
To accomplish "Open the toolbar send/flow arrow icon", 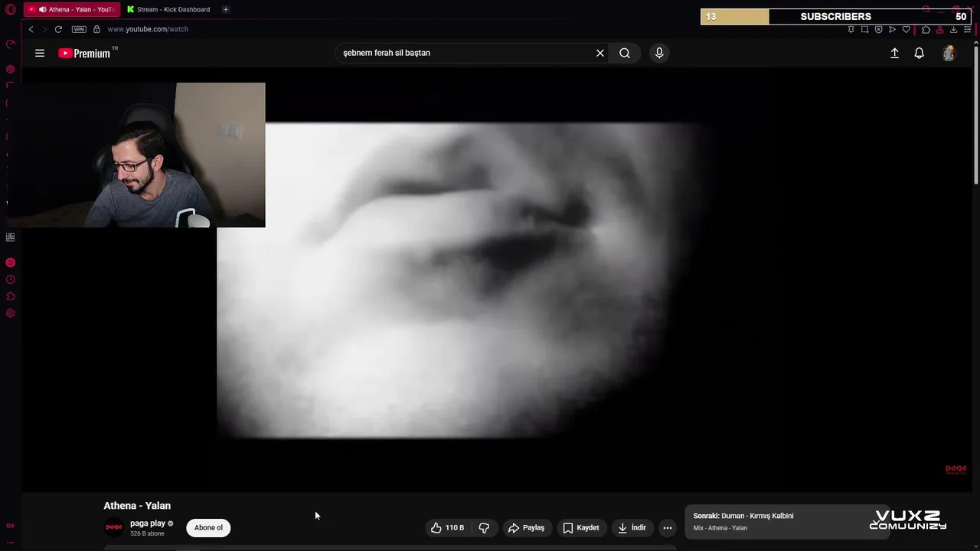I will 892,29.
